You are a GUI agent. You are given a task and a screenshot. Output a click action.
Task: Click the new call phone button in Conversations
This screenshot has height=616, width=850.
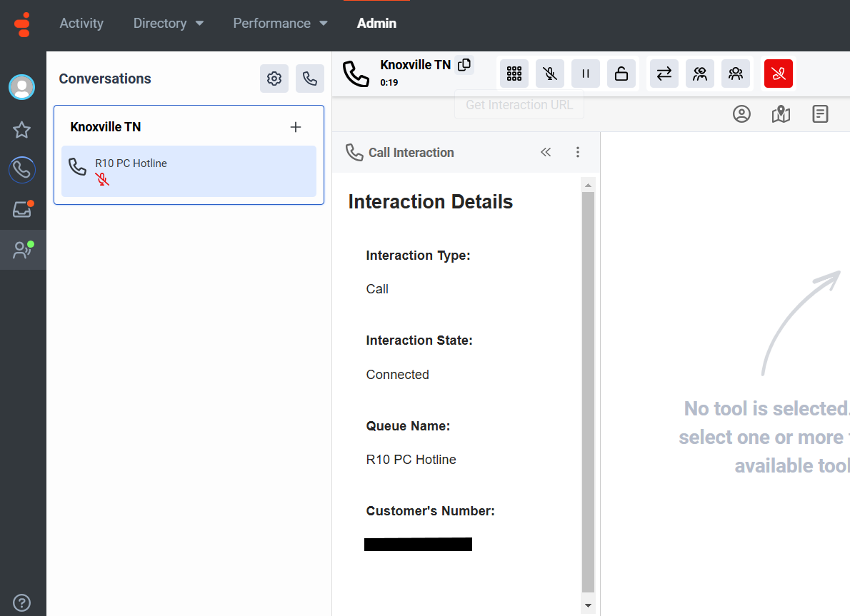click(x=309, y=79)
